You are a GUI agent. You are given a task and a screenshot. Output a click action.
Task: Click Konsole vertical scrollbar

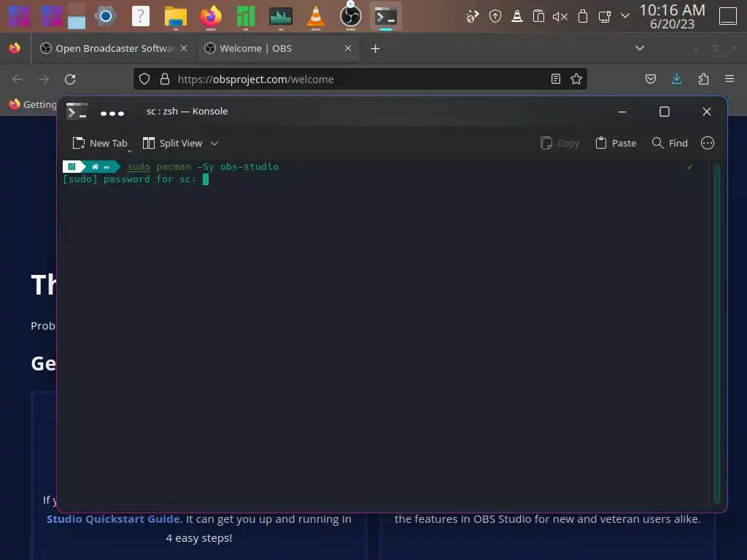tap(716, 333)
